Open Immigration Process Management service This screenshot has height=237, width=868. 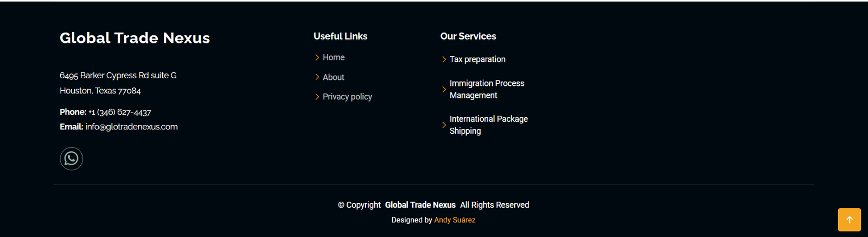click(x=487, y=89)
